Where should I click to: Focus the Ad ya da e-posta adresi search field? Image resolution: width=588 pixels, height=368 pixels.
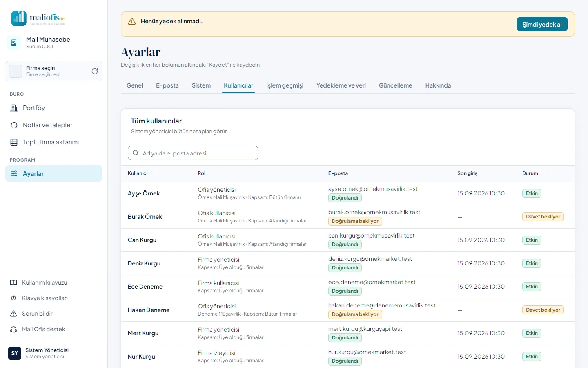click(x=193, y=153)
